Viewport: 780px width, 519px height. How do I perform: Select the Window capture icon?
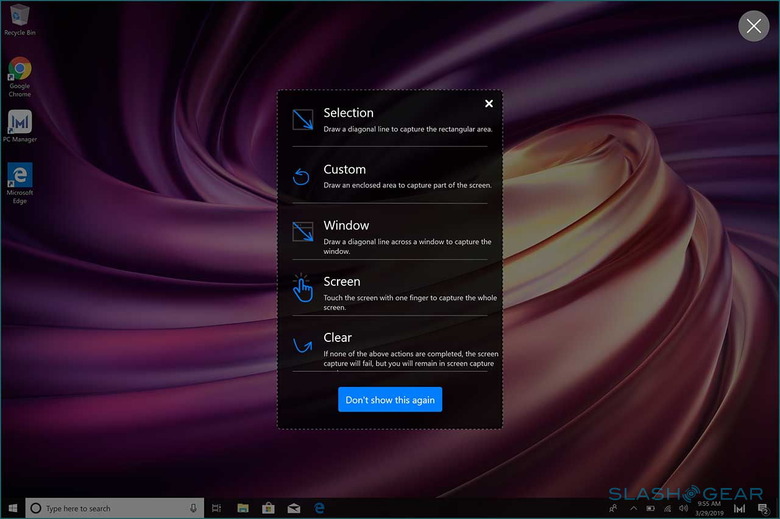(x=302, y=232)
